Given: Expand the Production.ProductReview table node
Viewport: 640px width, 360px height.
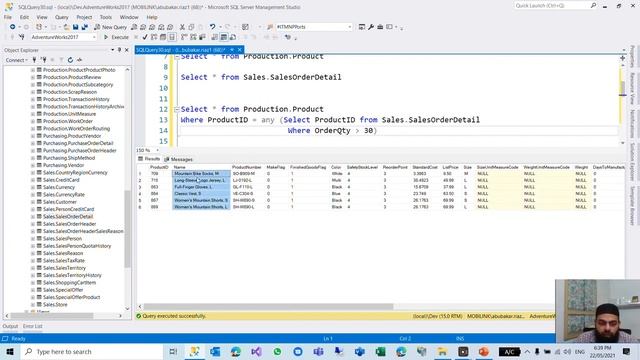Looking at the screenshot, I should click(33, 77).
